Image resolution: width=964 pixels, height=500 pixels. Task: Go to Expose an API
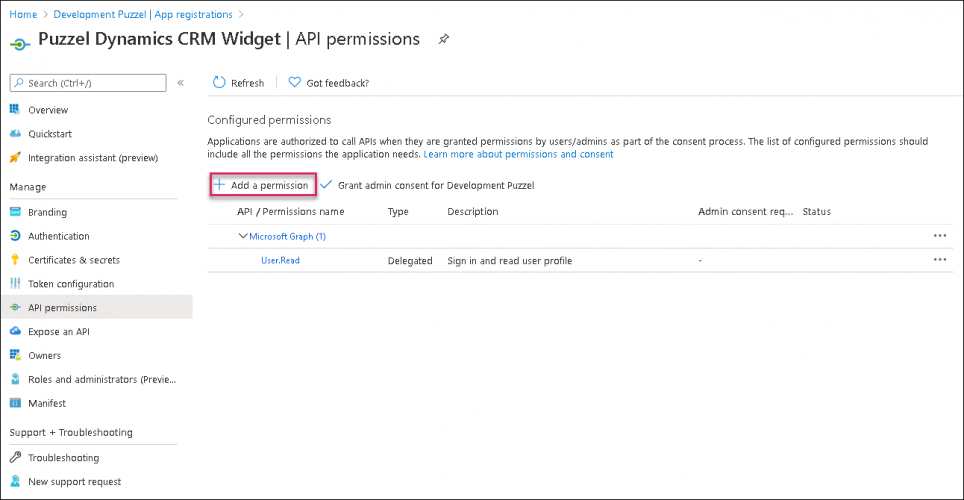click(59, 331)
